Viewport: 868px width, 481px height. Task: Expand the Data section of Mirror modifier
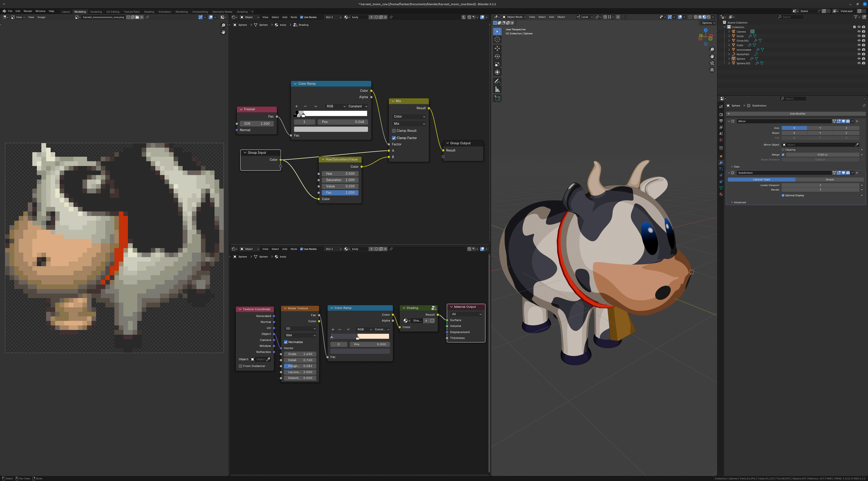tap(736, 166)
